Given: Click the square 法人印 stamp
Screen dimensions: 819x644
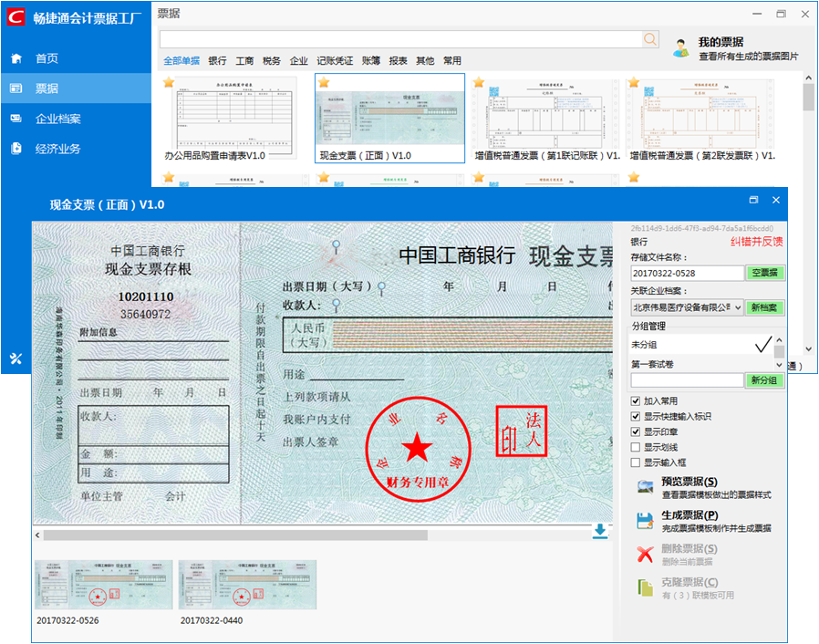Looking at the screenshot, I should pos(522,431).
